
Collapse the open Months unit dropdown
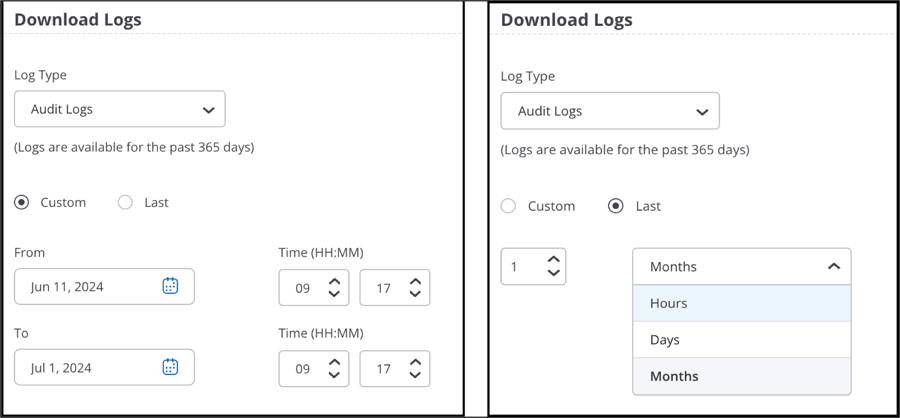click(742, 266)
